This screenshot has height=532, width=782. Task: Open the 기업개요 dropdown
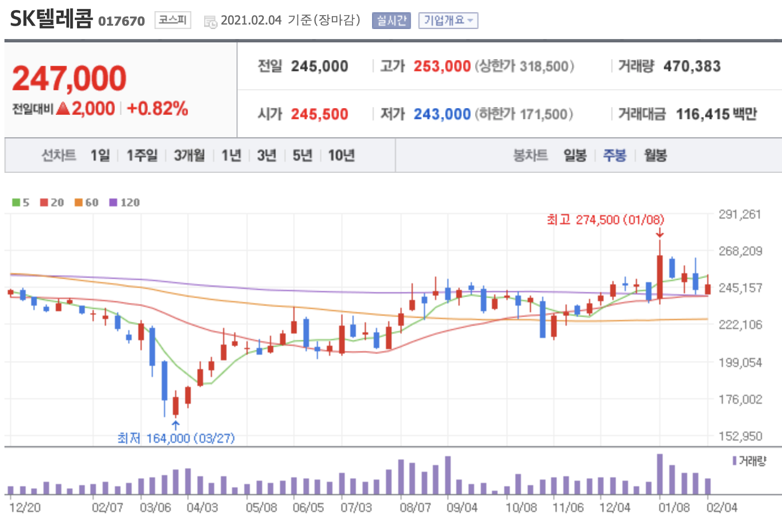click(x=448, y=21)
